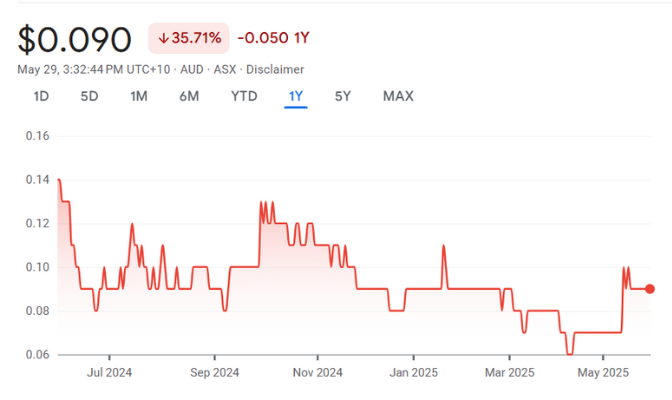
Task: Open the 6M range tab
Action: coord(189,96)
